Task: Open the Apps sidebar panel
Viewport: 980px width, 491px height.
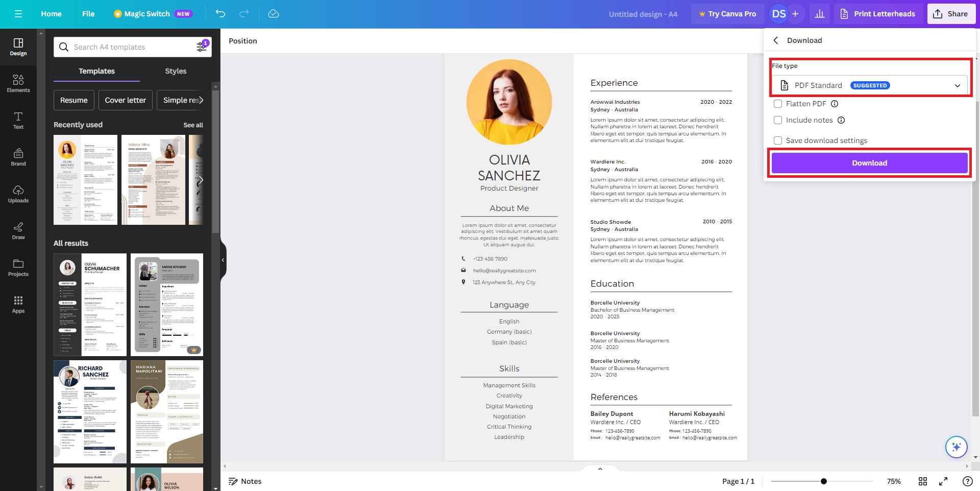Action: [x=18, y=305]
